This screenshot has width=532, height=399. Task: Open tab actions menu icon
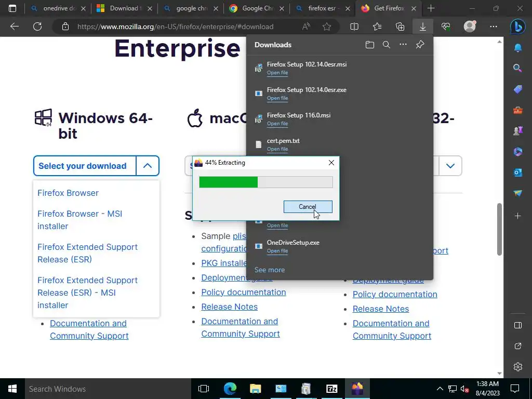[x=12, y=8]
